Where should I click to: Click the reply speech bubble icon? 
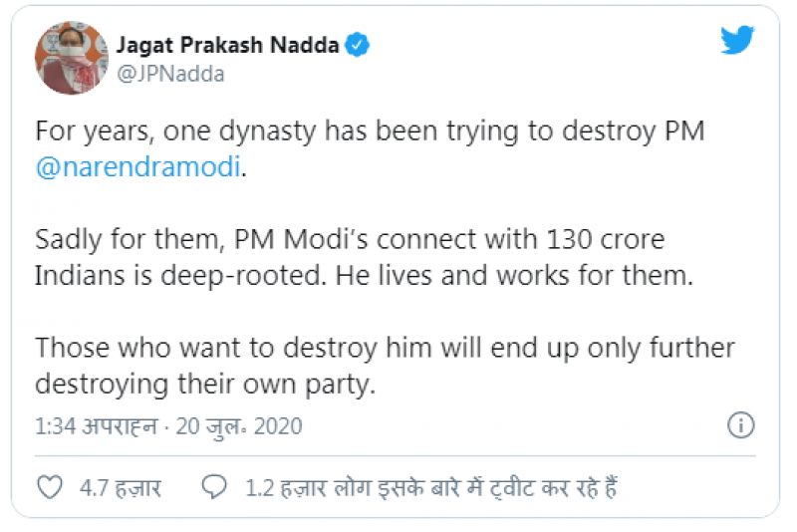click(x=214, y=487)
